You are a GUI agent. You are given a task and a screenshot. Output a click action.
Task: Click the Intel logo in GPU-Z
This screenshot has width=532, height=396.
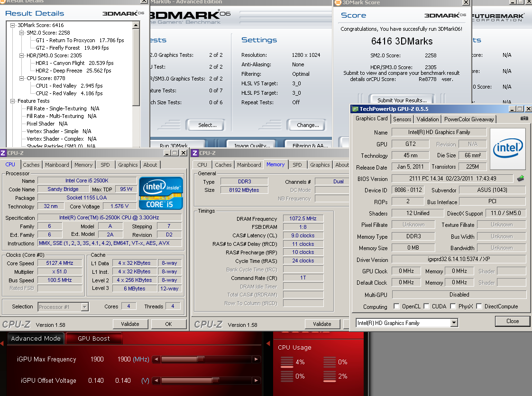tap(508, 149)
